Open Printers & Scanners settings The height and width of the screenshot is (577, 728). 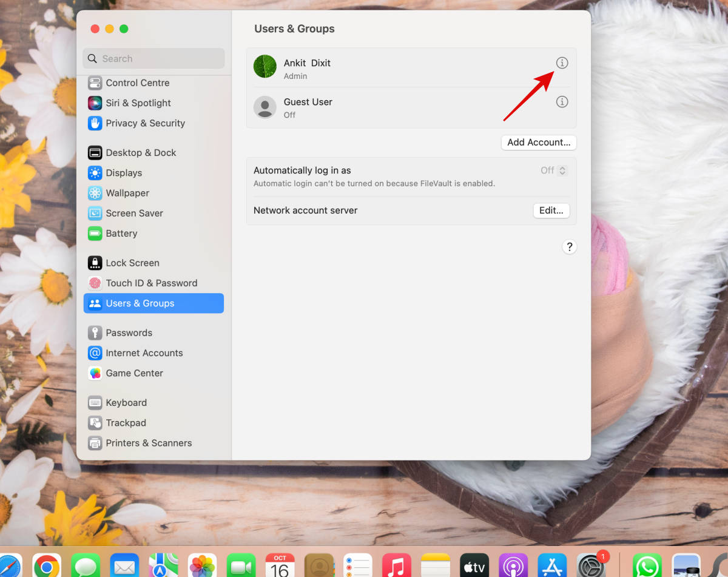pos(149,443)
